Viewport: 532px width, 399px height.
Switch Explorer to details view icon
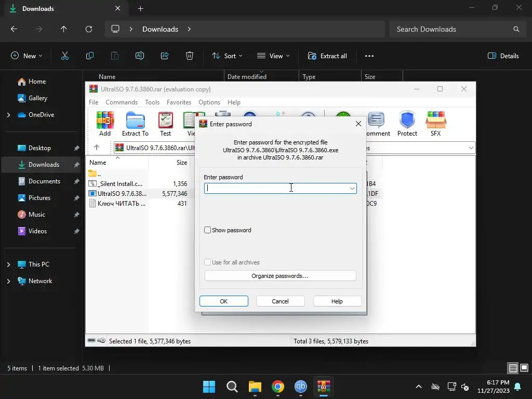click(513, 368)
